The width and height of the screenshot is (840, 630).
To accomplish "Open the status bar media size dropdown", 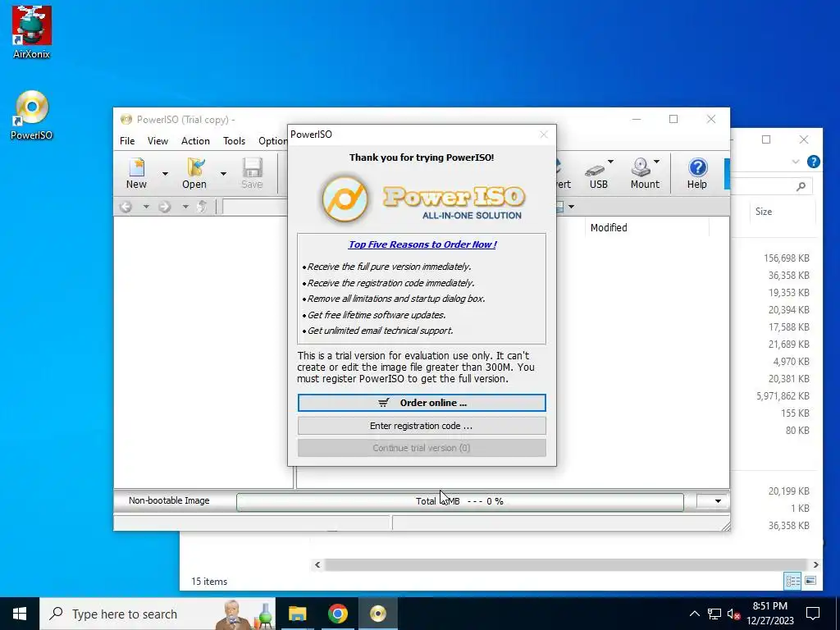I will (x=712, y=501).
